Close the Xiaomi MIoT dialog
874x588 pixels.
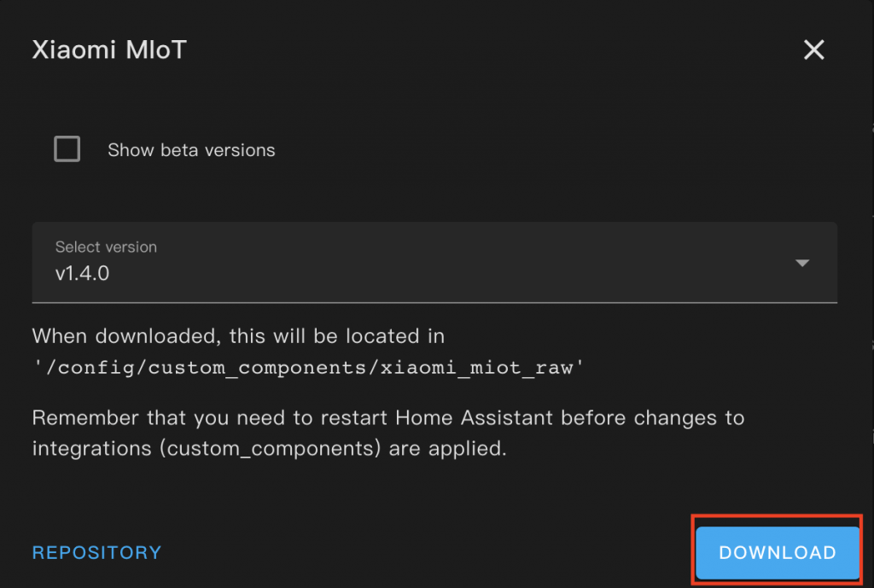pos(813,50)
